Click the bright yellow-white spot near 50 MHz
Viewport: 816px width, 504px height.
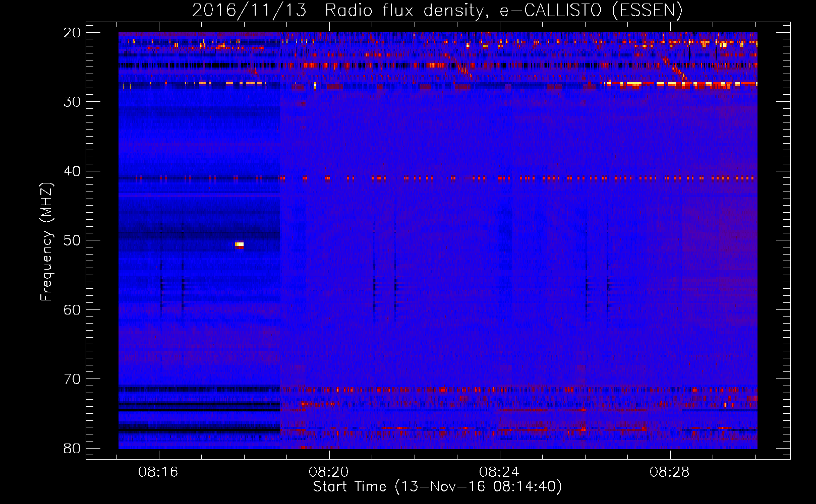240,245
